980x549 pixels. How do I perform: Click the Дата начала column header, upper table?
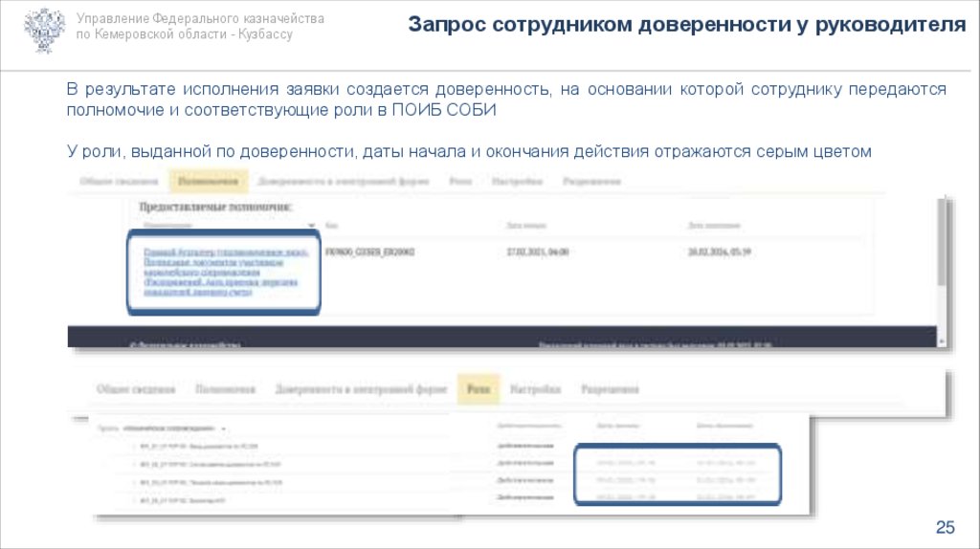526,226
